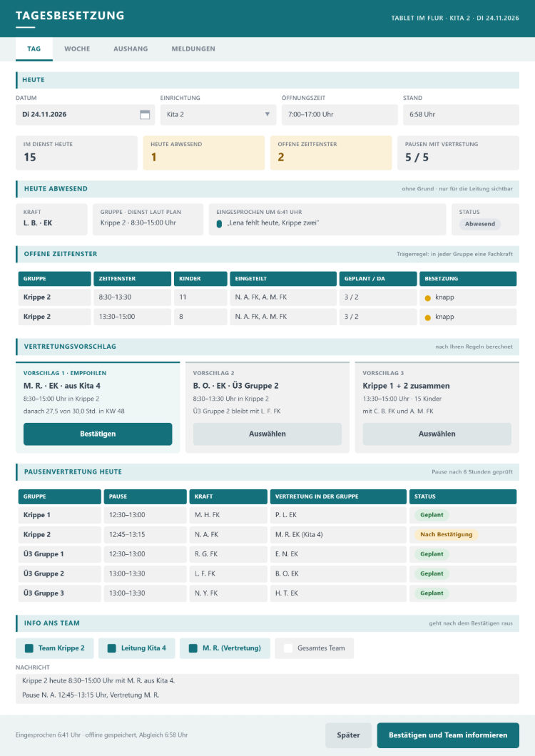
Task: Open the Aushang tab
Action: tap(131, 48)
